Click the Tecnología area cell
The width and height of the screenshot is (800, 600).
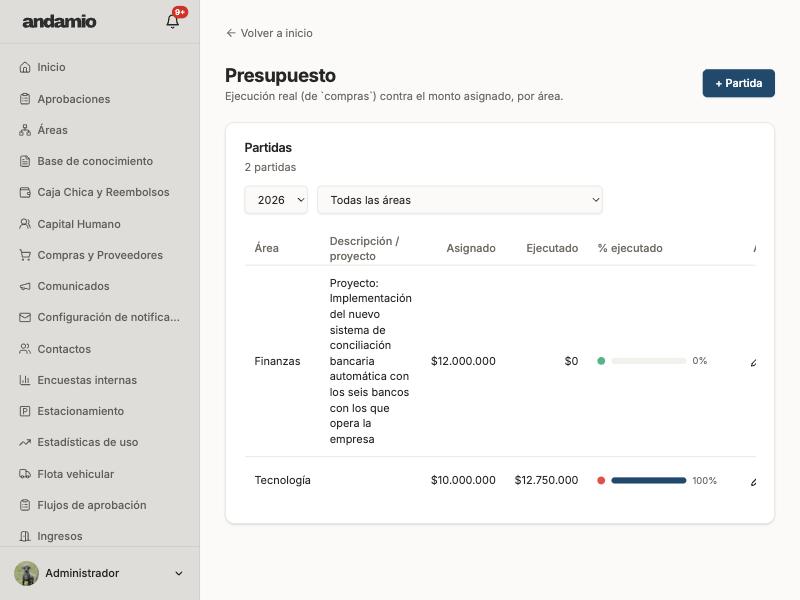283,481
